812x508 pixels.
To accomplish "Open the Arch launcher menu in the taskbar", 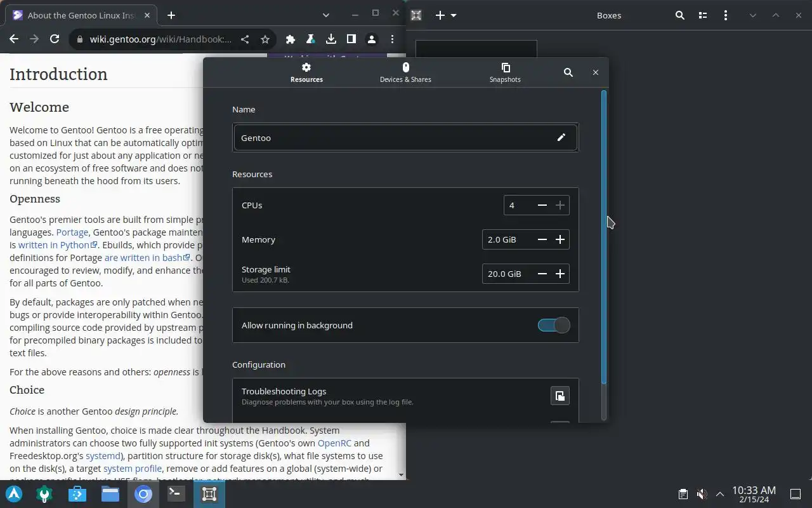I will pos(14,494).
